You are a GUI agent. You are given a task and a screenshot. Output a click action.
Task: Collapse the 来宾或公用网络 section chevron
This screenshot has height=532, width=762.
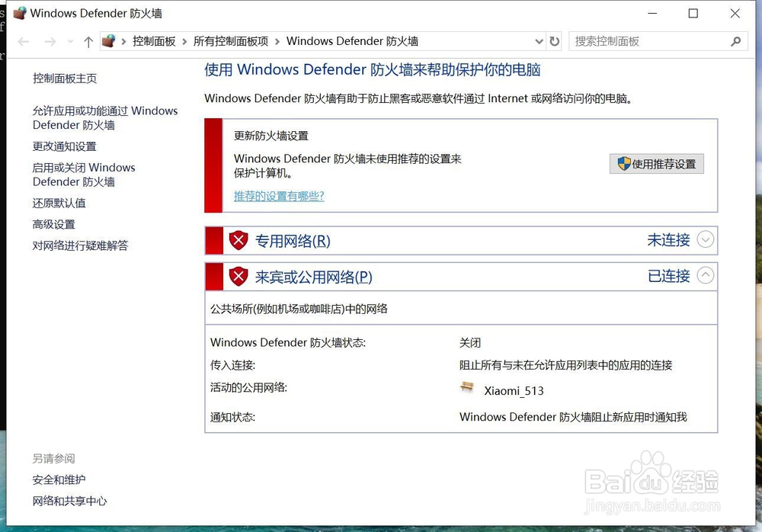click(706, 275)
